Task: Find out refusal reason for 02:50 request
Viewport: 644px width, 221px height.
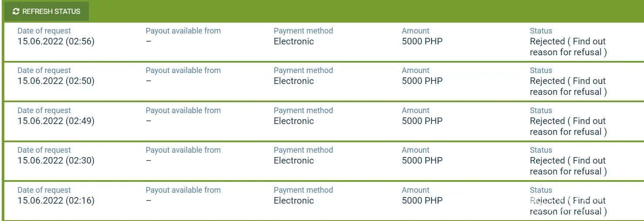Action: click(568, 87)
